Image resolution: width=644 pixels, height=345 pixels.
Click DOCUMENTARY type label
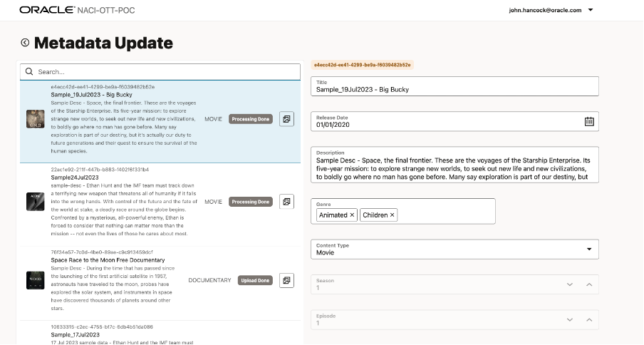pos(209,281)
